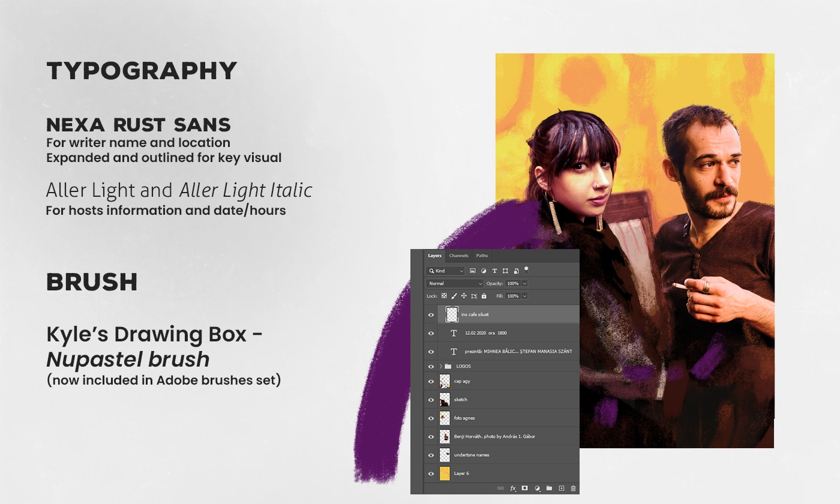
Task: Click the link layers icon
Action: point(500,488)
